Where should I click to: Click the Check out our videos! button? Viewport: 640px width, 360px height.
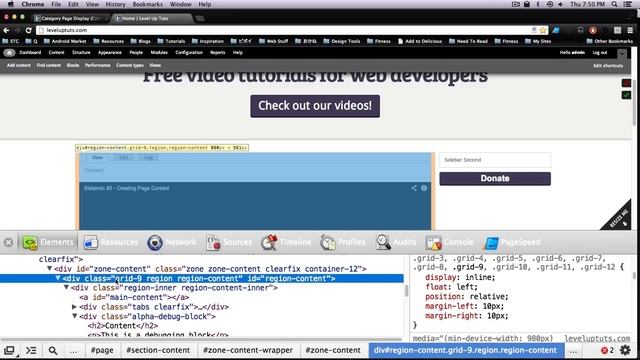pos(315,106)
